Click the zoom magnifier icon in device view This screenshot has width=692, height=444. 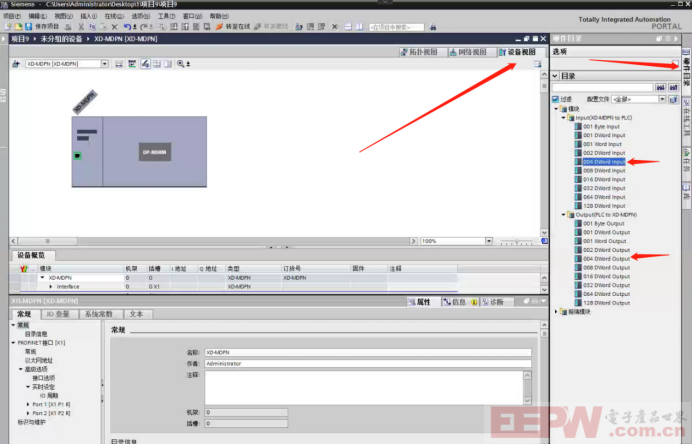tap(181, 64)
